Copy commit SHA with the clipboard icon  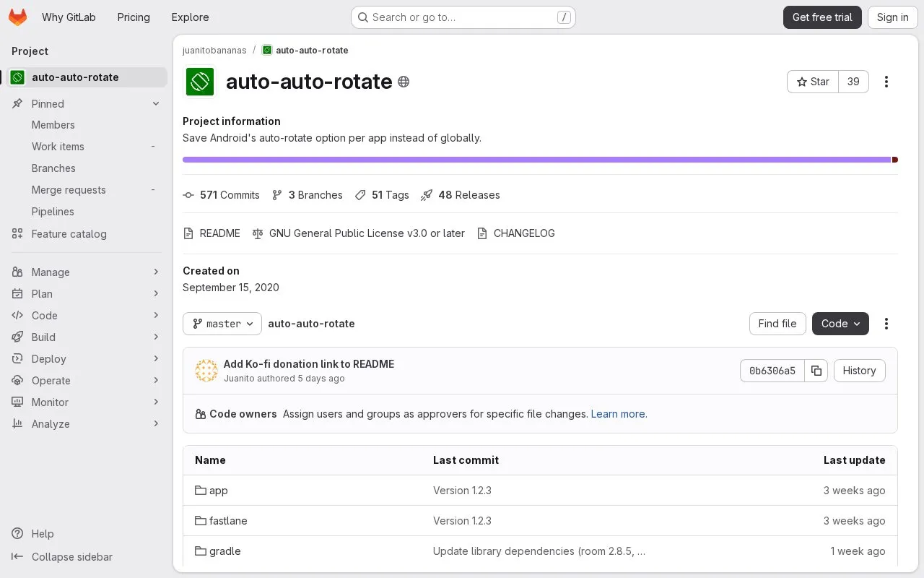816,371
